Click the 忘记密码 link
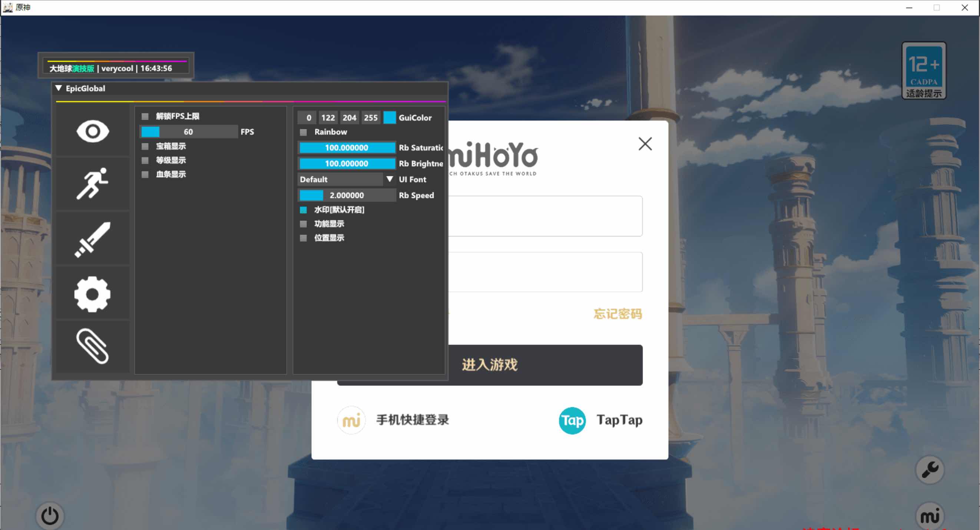The image size is (980, 530). pos(618,314)
